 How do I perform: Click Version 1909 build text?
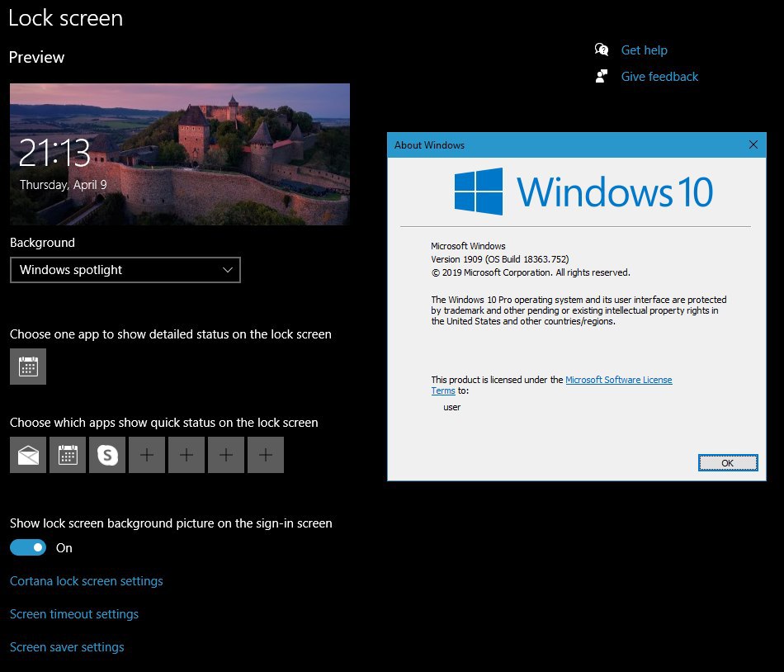coord(500,259)
